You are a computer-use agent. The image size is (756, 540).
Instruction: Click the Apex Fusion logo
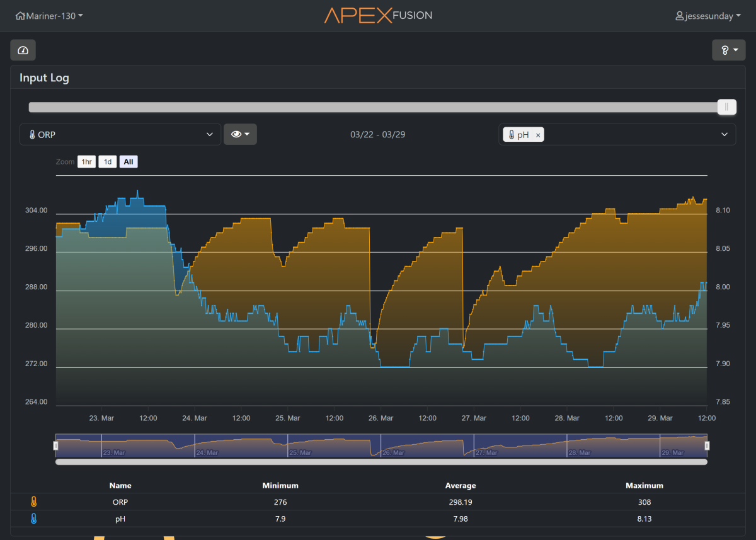point(378,15)
